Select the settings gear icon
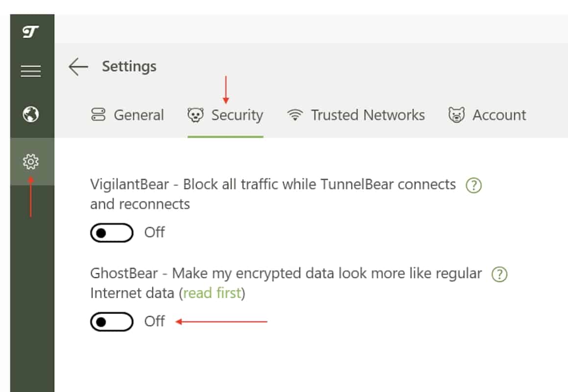568x392 pixels. (31, 162)
